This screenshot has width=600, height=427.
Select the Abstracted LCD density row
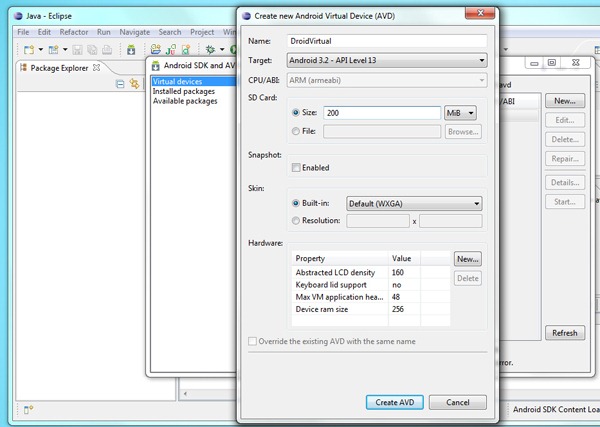click(371, 272)
